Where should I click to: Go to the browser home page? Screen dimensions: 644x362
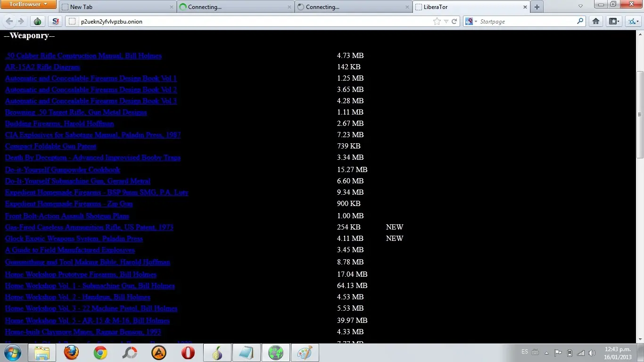pos(596,21)
